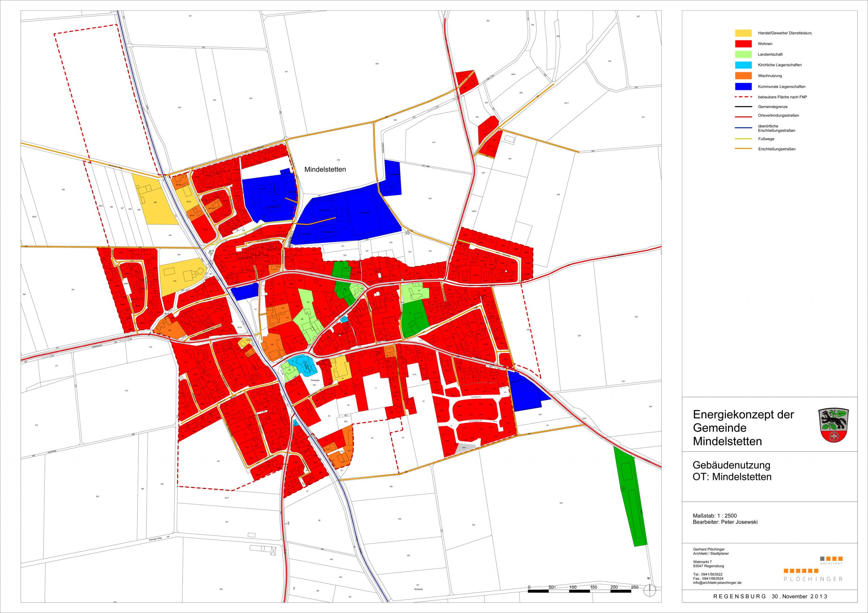The height and width of the screenshot is (613, 868).
Task: Click the Mindelstetten coat of arms emblem
Action: [x=833, y=424]
